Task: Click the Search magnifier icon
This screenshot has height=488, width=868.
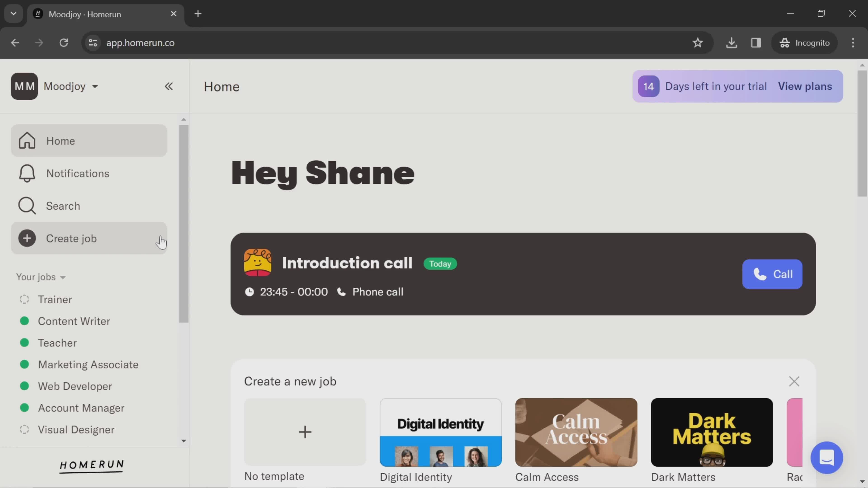Action: (27, 206)
